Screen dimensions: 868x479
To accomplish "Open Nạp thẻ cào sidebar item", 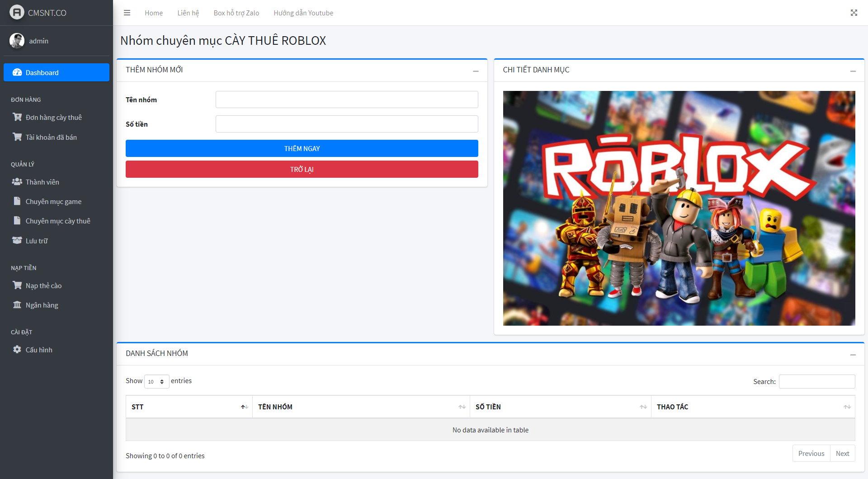I will (57, 285).
